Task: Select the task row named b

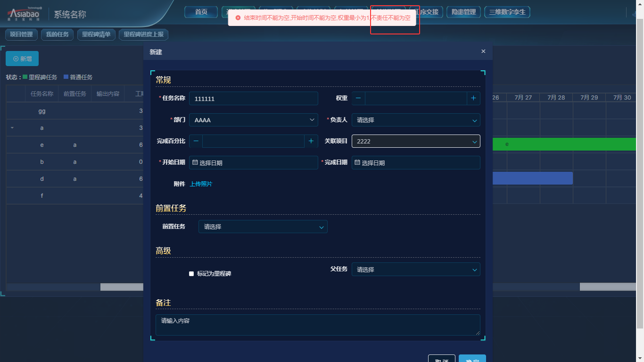Action: 74,162
